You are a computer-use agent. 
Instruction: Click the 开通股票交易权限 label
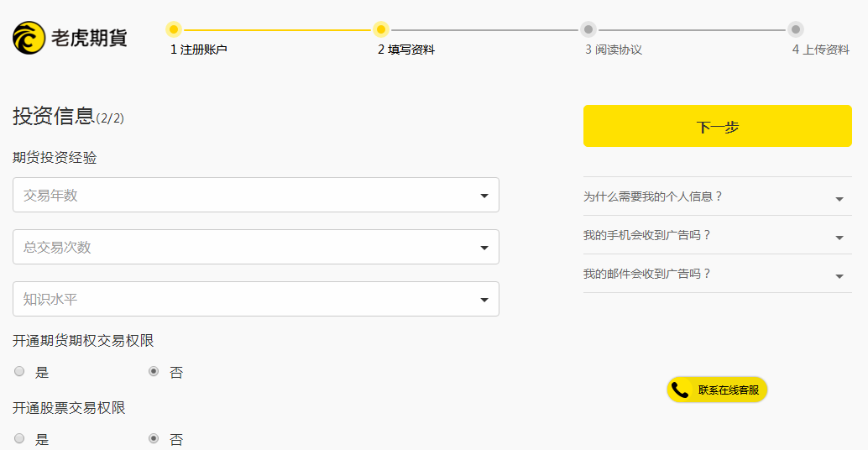click(x=69, y=408)
